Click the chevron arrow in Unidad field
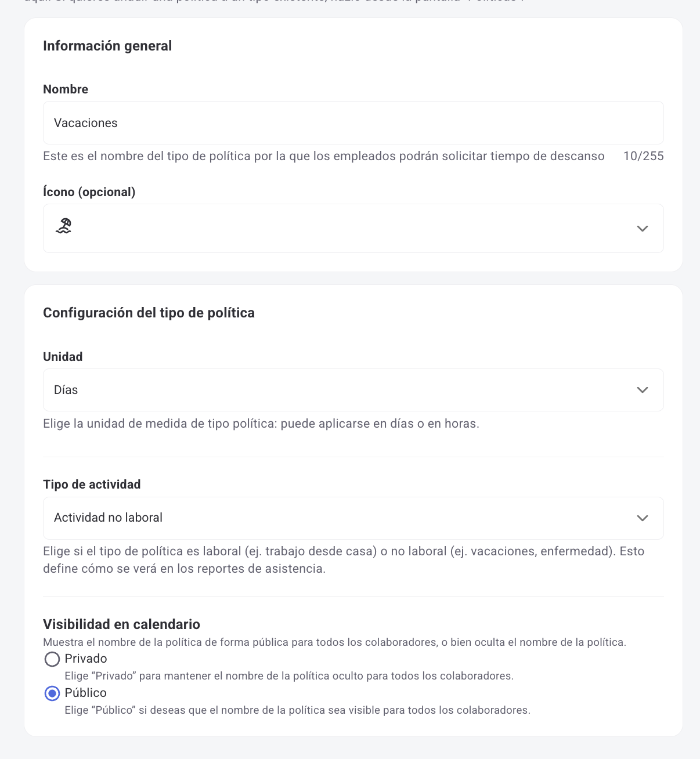 tap(642, 390)
